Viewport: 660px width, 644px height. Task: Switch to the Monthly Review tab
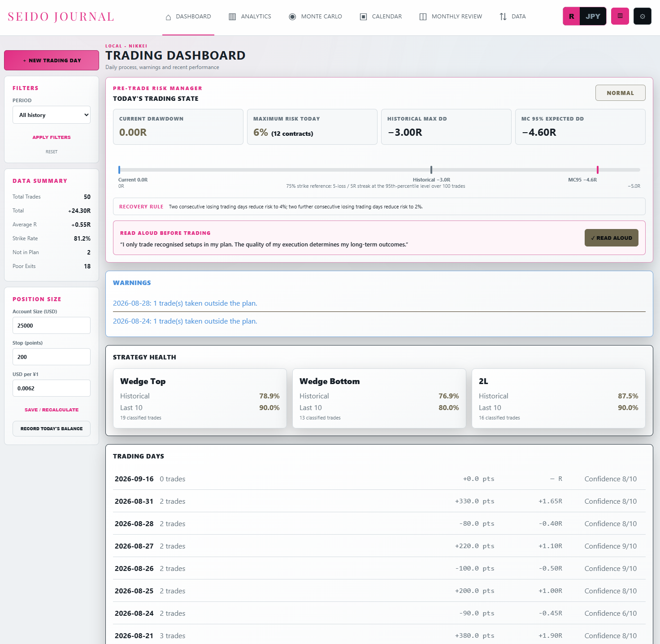point(451,17)
